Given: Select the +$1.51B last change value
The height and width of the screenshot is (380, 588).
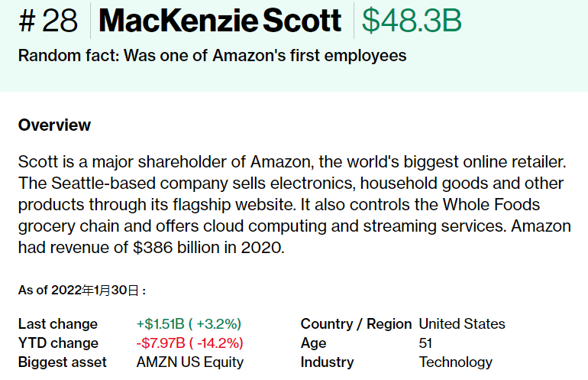Looking at the screenshot, I should pyautogui.click(x=189, y=324).
